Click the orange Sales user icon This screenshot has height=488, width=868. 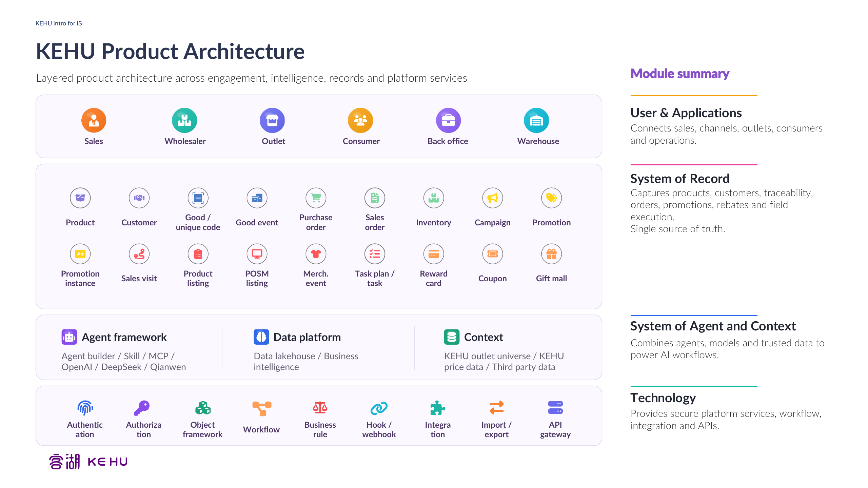[94, 120]
